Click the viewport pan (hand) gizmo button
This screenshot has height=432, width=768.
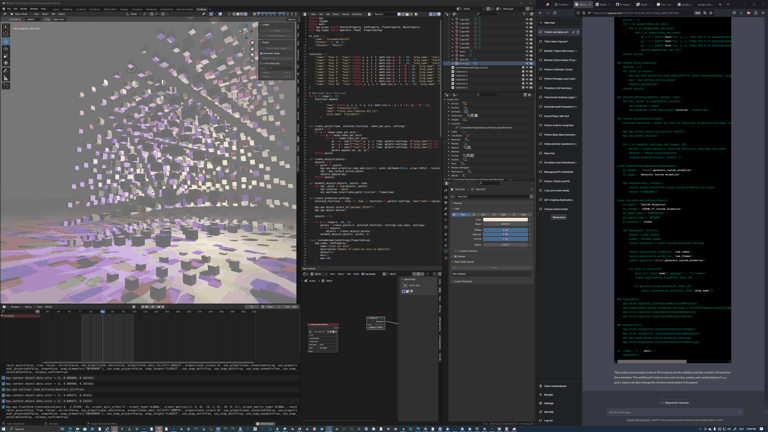[x=253, y=48]
